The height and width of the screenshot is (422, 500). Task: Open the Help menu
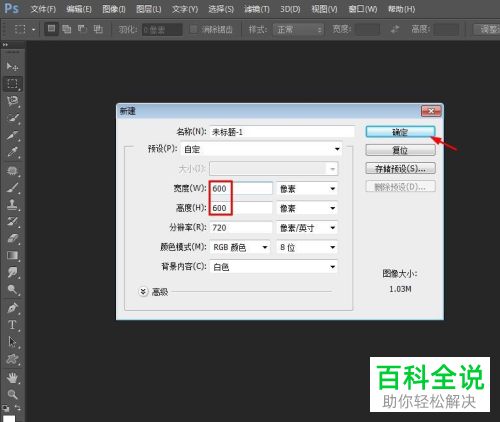(401, 9)
